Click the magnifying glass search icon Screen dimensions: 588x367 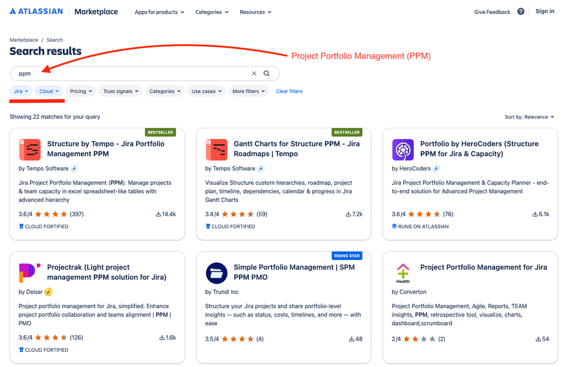tap(266, 74)
